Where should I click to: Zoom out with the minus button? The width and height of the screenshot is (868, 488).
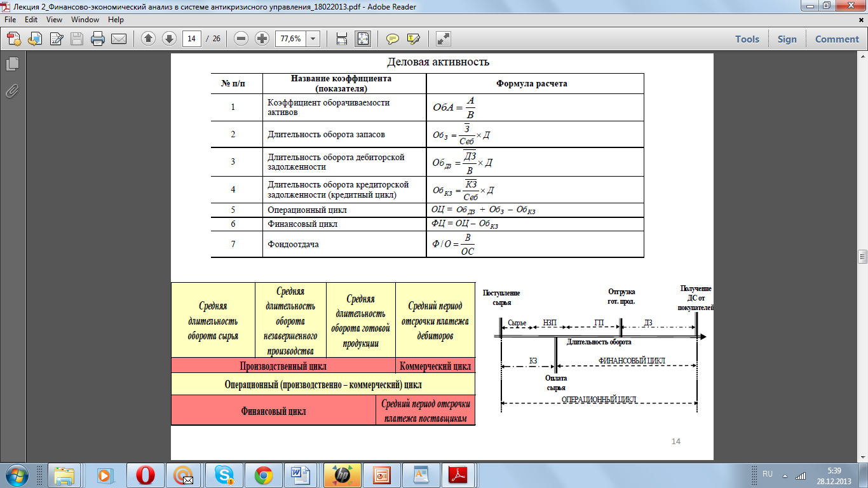click(x=241, y=39)
